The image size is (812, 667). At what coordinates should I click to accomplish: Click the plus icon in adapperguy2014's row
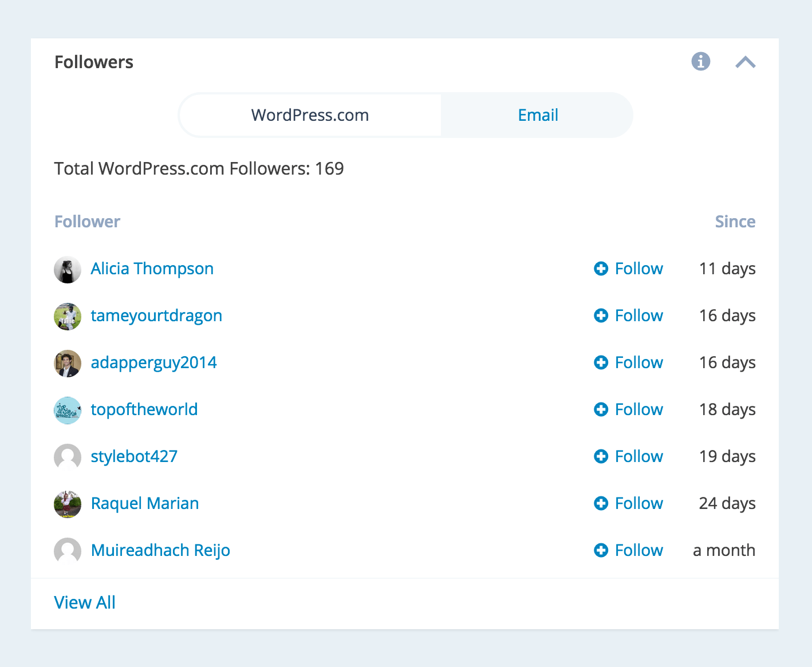point(601,362)
